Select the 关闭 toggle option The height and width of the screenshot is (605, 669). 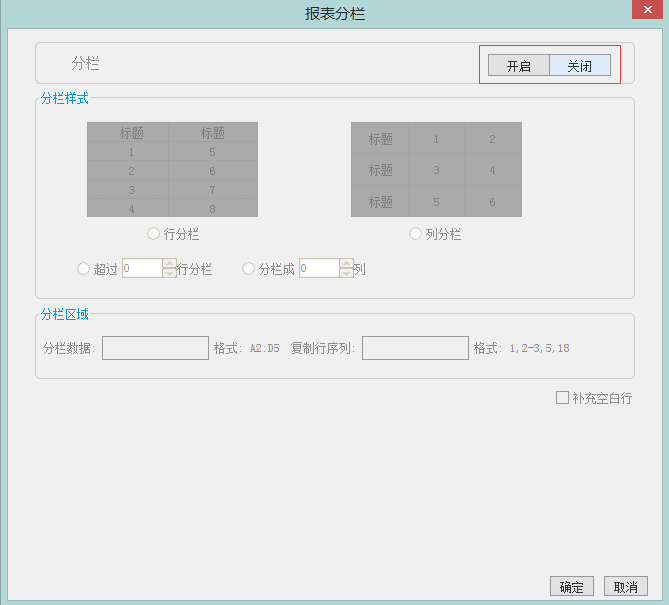coord(579,65)
